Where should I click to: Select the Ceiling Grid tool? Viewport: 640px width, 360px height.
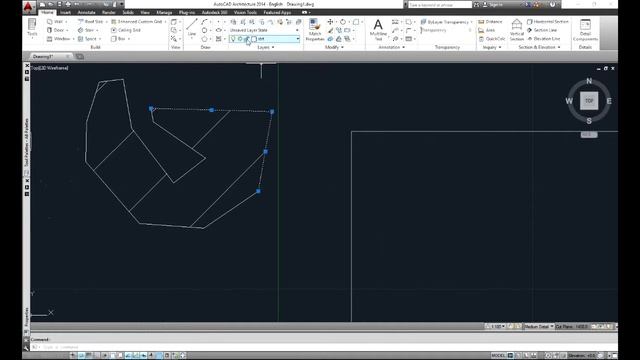(126, 30)
